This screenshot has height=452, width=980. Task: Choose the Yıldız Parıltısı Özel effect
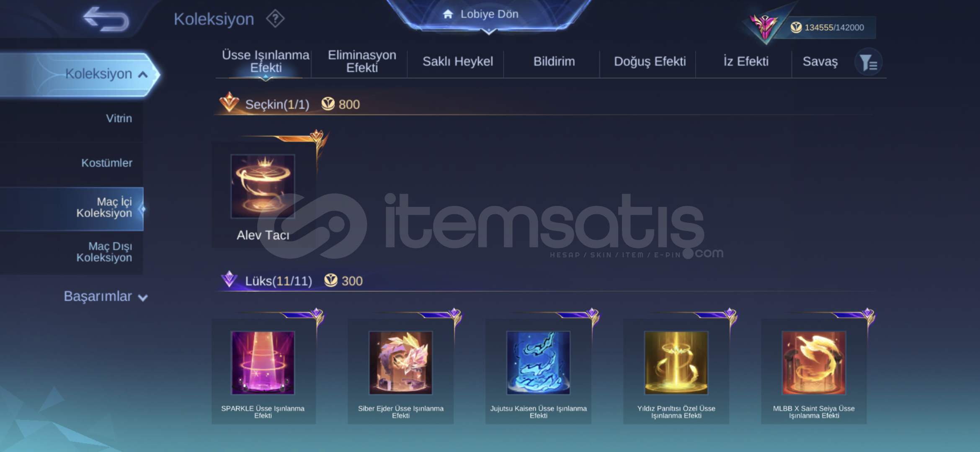click(676, 363)
